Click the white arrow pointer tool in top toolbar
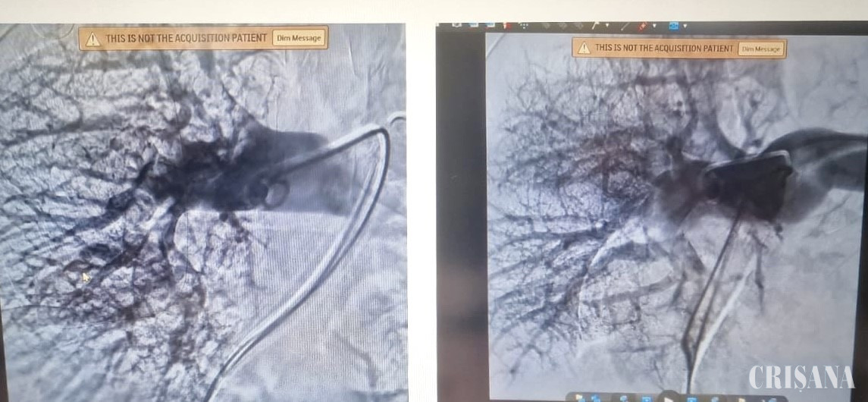 tap(595, 25)
